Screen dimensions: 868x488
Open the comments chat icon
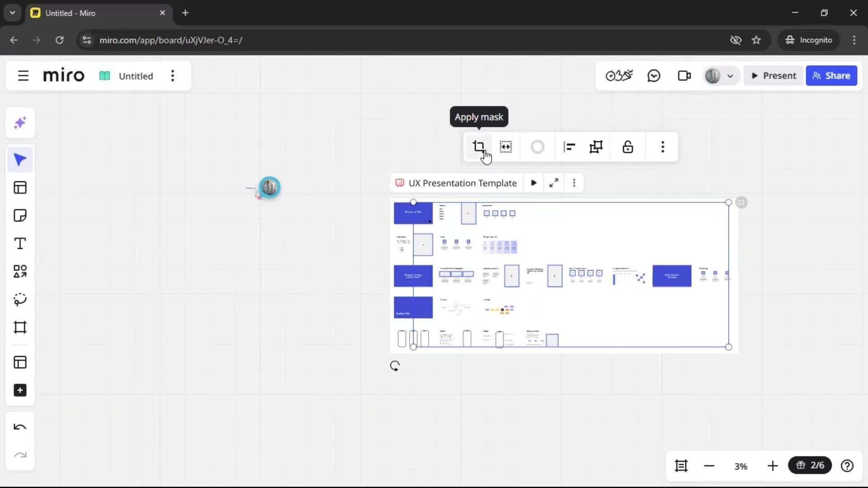[654, 75]
